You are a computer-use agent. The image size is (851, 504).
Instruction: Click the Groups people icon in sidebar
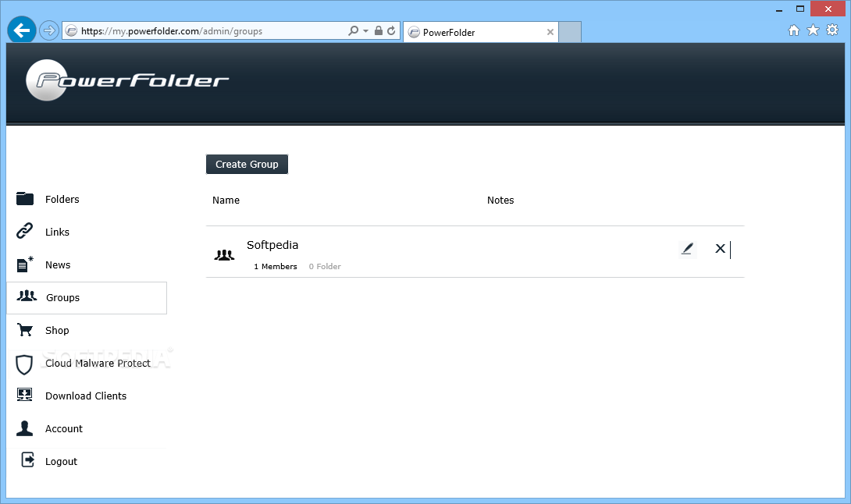[x=27, y=296]
